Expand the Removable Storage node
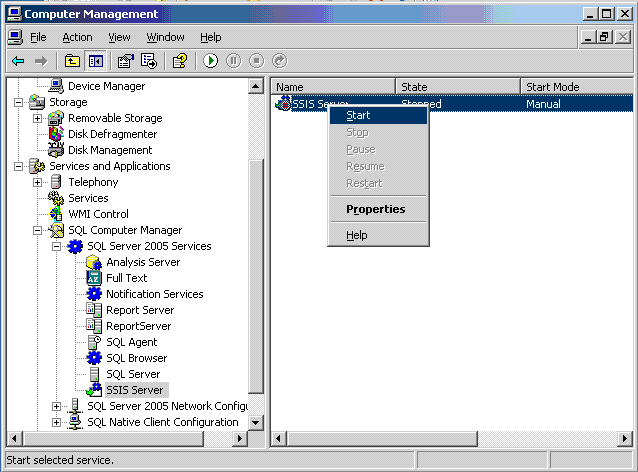Image resolution: width=638 pixels, height=472 pixels. (x=37, y=118)
